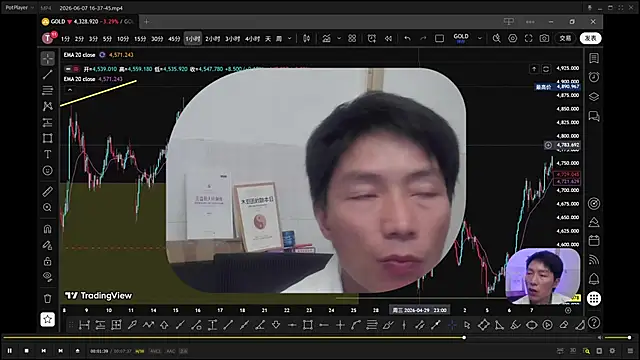640x360 pixels.
Task: Open the browser three-dots menu
Action: (530, 22)
